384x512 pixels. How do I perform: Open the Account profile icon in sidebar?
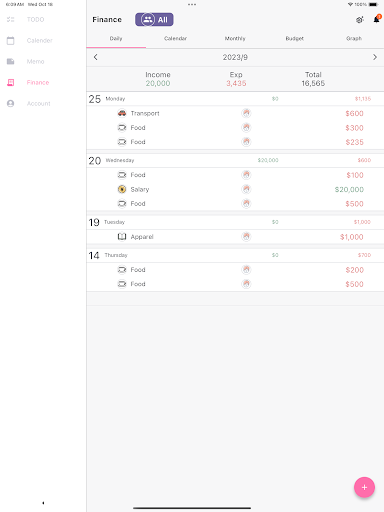pyautogui.click(x=11, y=103)
